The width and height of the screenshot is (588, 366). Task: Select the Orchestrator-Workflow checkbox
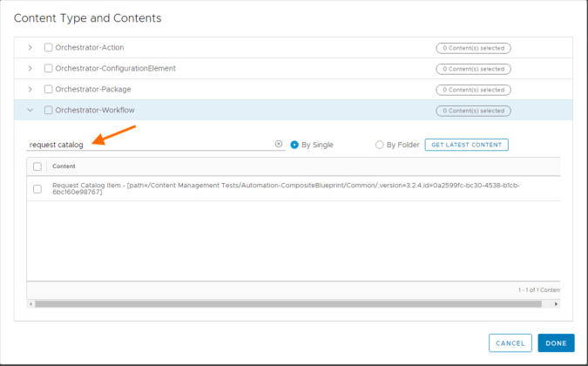pyautogui.click(x=49, y=111)
